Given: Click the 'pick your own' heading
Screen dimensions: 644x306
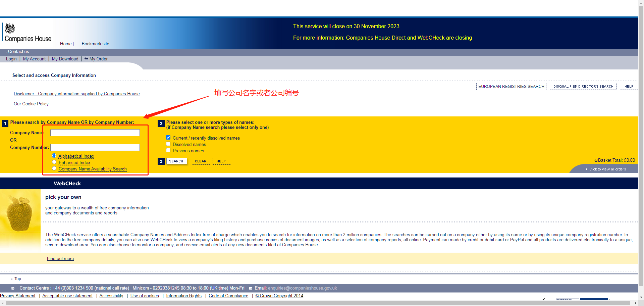Looking at the screenshot, I should click(x=63, y=197).
